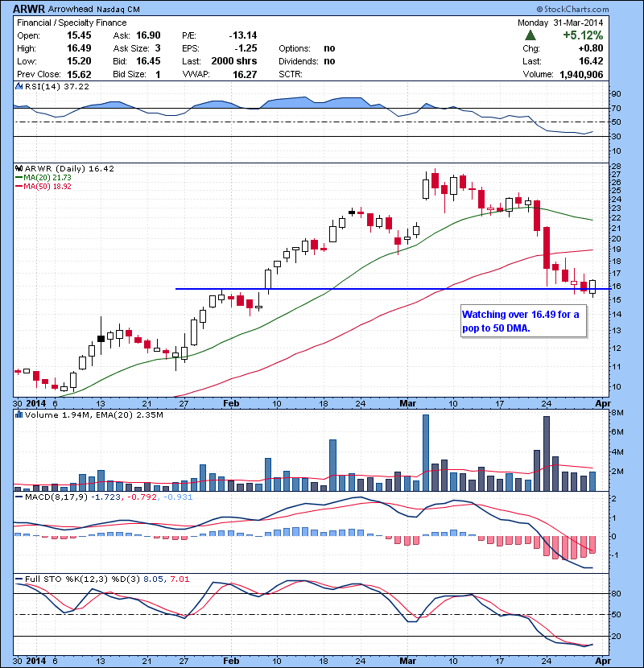Click the '+5.12%' percent change value

pos(583,35)
